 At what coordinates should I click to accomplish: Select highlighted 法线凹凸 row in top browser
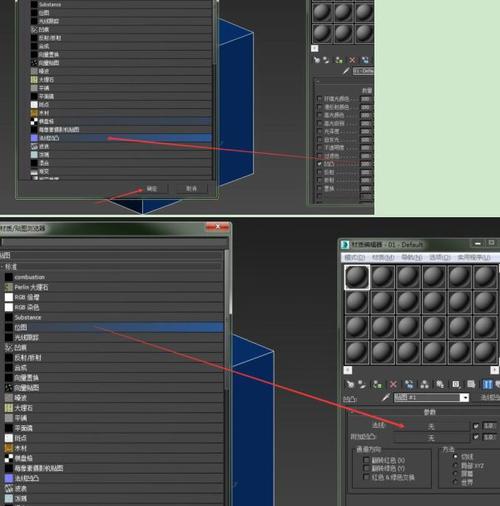pyautogui.click(x=121, y=138)
